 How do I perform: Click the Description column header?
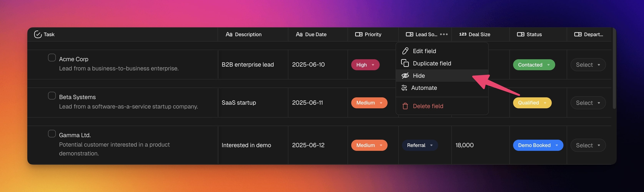pyautogui.click(x=248, y=34)
